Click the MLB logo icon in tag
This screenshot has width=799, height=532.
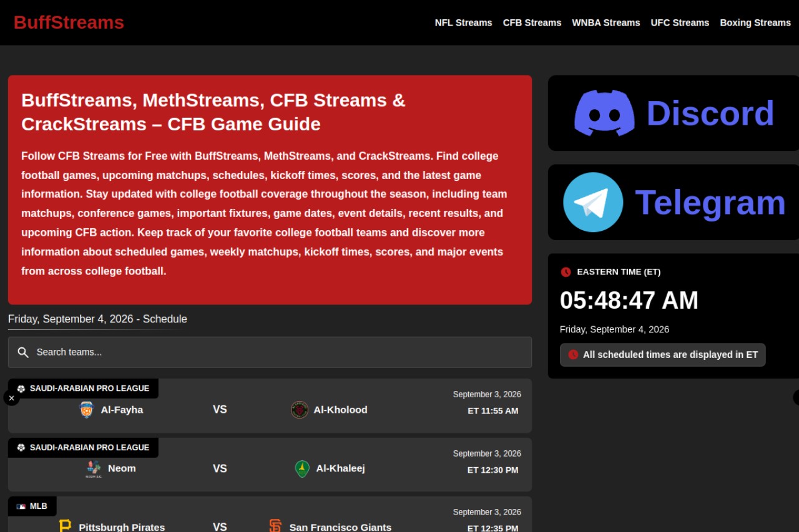(x=21, y=506)
